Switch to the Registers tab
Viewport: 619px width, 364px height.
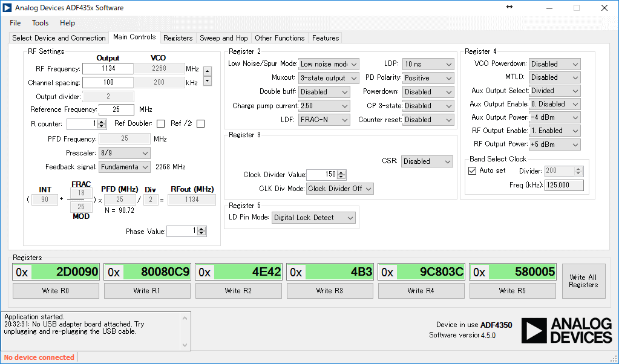click(178, 38)
